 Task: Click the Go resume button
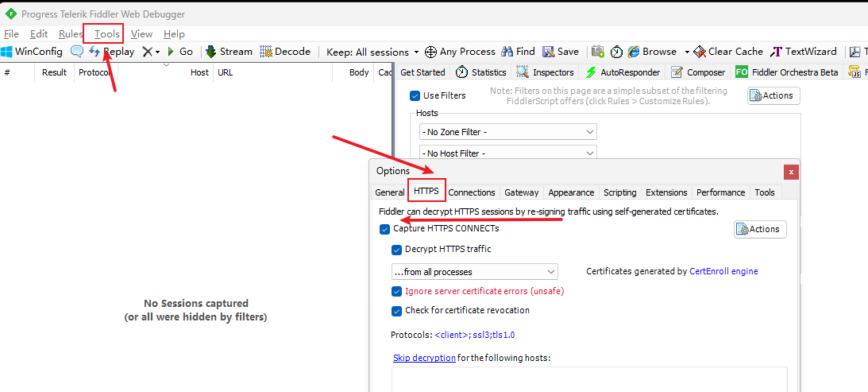[x=180, y=52]
